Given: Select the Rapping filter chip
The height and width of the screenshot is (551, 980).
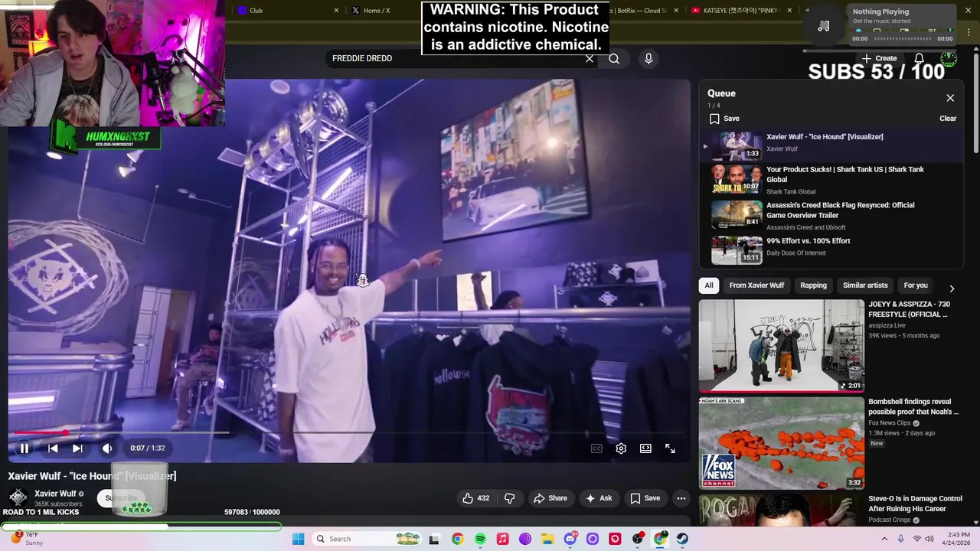Looking at the screenshot, I should pos(813,285).
